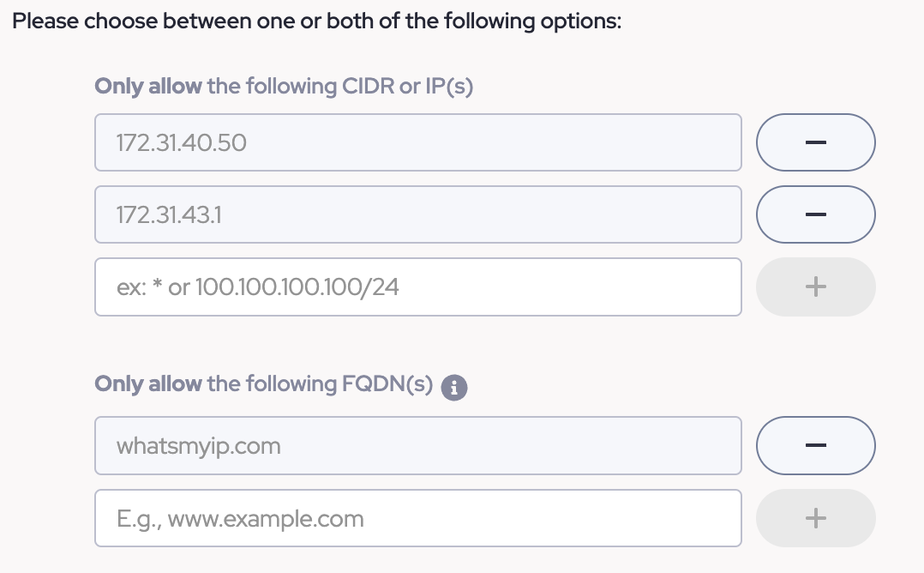Focus the www.example.com placeholder field

(x=417, y=518)
